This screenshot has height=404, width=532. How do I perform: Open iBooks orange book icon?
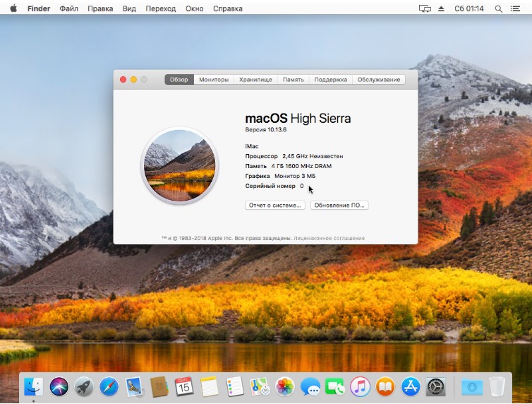(385, 386)
